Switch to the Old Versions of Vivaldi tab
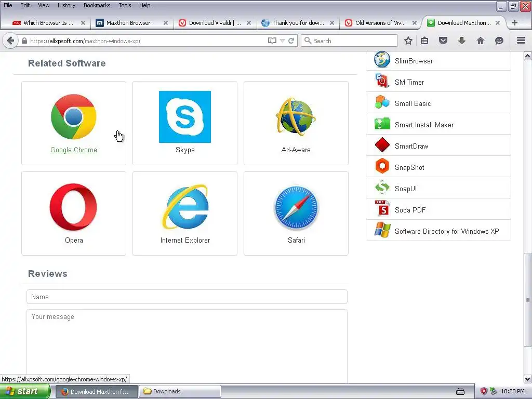This screenshot has width=532, height=399. 380,23
